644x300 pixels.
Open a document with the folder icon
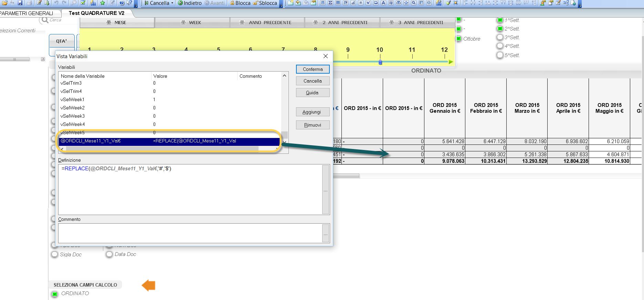coord(5,3)
